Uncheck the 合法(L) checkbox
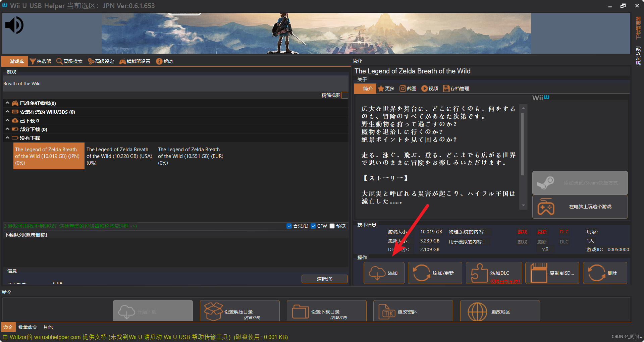644x342 pixels. (x=289, y=226)
